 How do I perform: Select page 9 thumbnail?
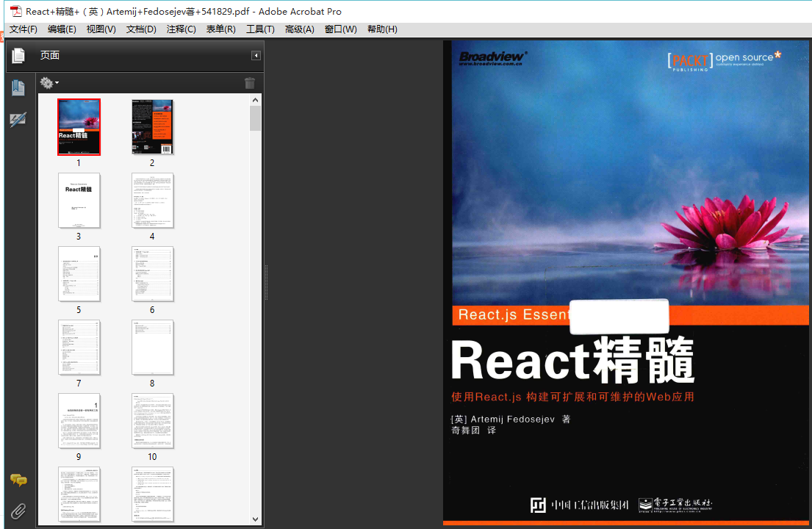pos(79,421)
